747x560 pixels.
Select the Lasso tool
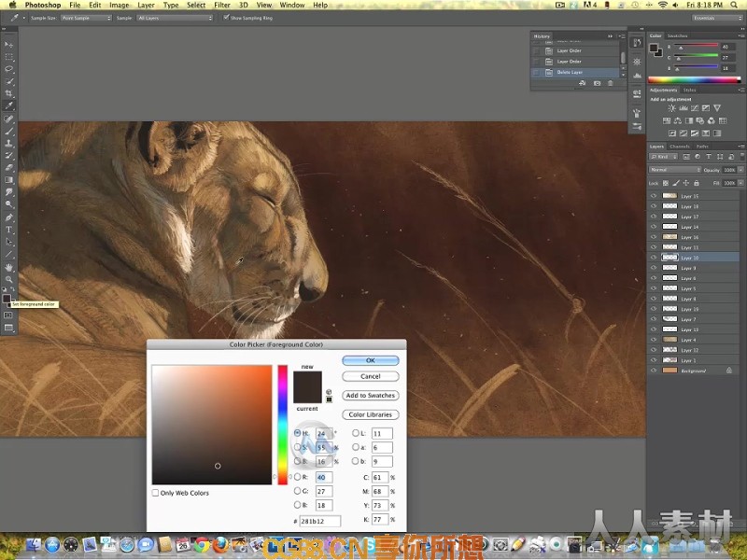point(8,69)
